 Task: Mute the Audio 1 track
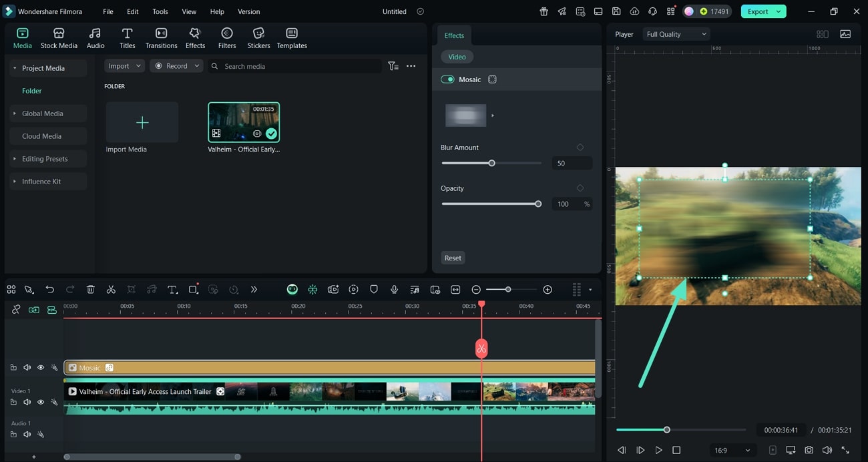coord(27,434)
